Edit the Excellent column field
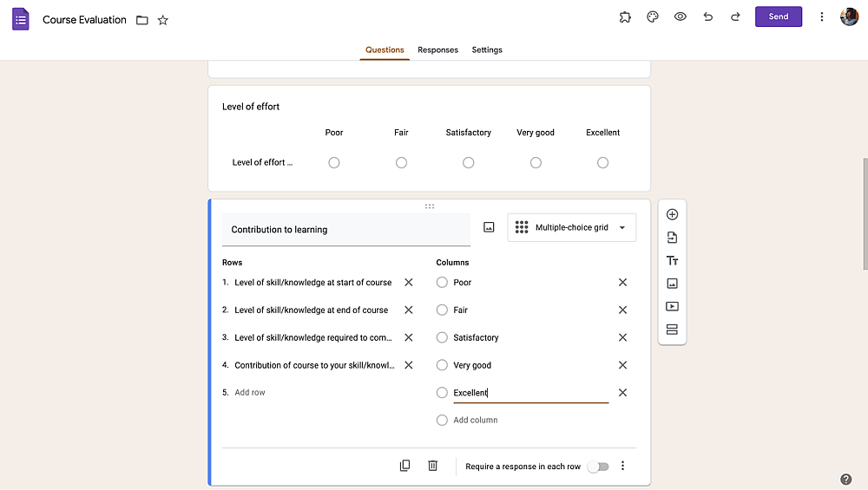Screen dimensions: 868x490 pyautogui.click(x=531, y=393)
